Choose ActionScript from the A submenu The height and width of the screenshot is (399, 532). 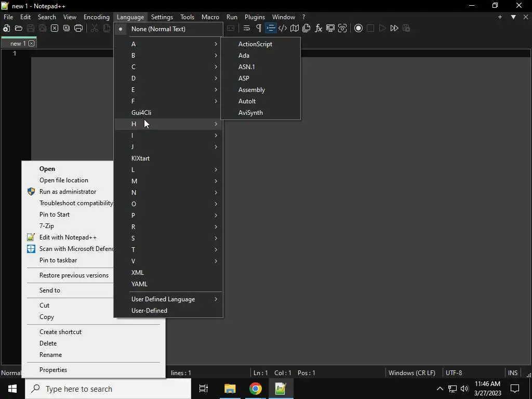click(261, 44)
